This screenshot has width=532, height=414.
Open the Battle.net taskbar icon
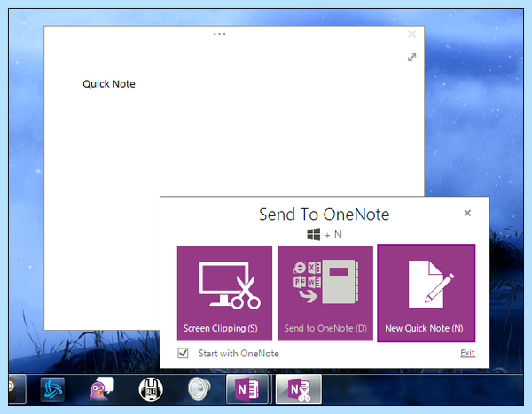52,389
